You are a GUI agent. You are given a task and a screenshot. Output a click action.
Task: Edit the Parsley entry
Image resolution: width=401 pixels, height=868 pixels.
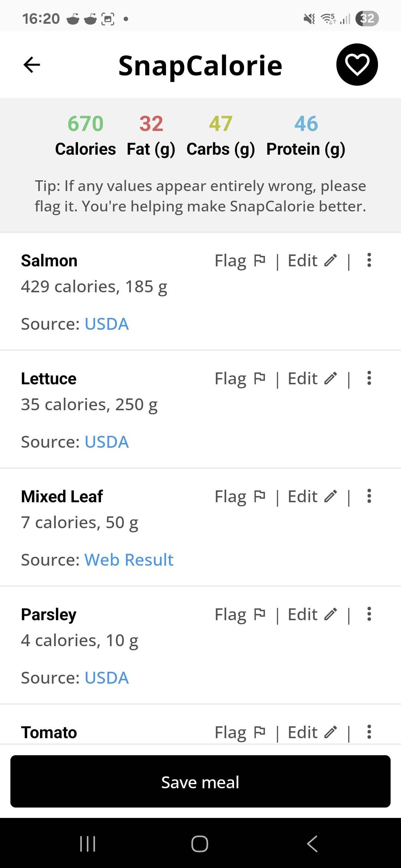(312, 615)
